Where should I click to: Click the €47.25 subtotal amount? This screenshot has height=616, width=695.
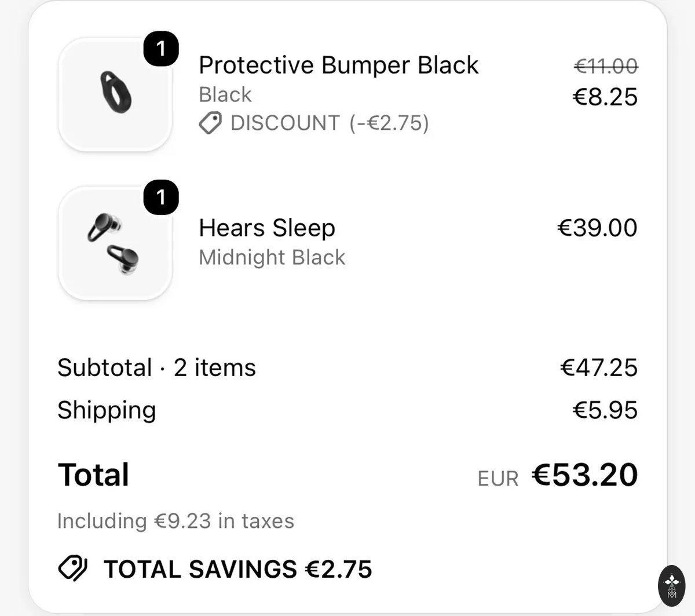pyautogui.click(x=599, y=367)
